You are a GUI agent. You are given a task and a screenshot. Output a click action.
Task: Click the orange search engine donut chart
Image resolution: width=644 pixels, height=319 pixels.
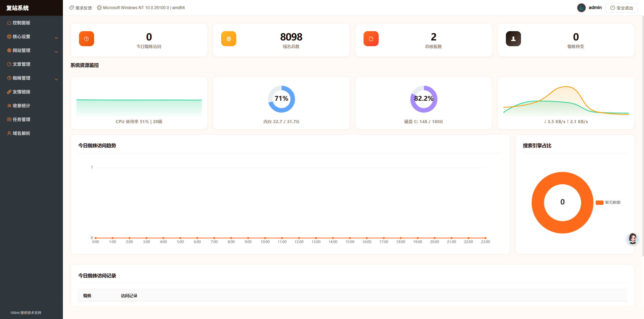pos(562,202)
